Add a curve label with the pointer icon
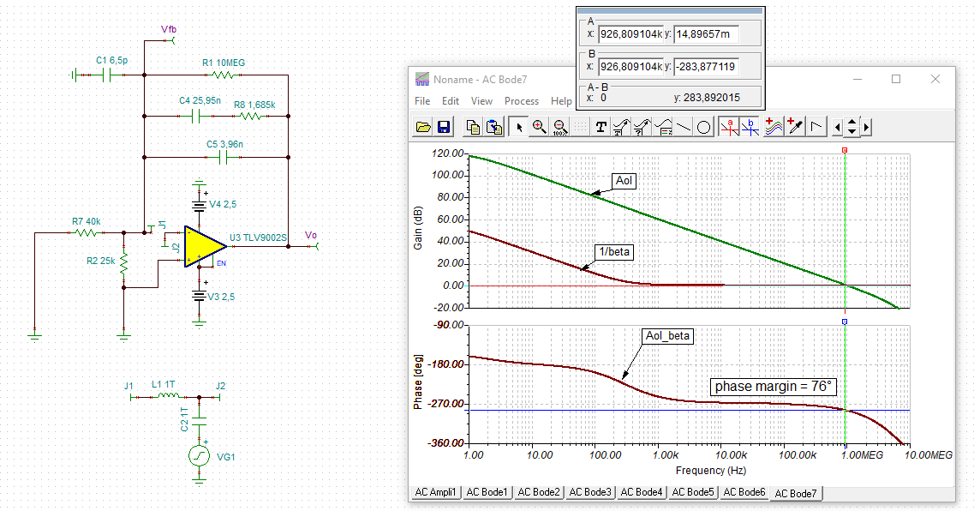The width and height of the screenshot is (980, 511). point(621,127)
